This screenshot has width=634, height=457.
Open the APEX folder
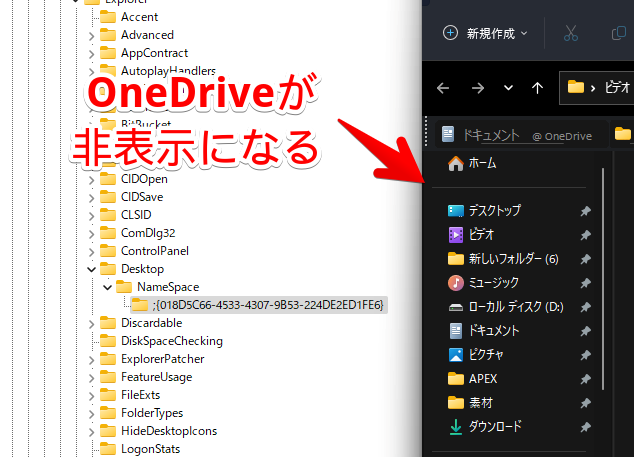click(472, 379)
